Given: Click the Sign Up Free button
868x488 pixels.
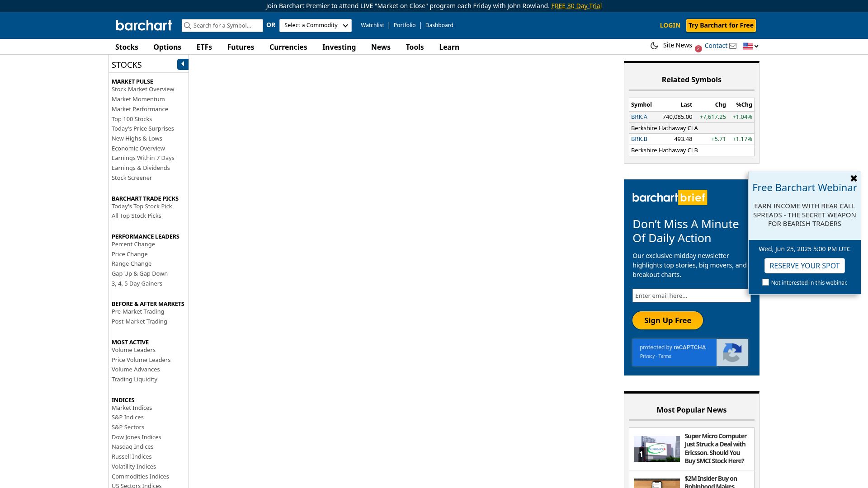Looking at the screenshot, I should (667, 320).
